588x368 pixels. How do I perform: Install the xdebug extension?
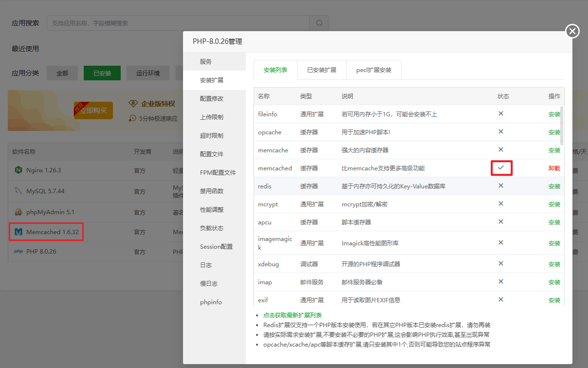554,264
